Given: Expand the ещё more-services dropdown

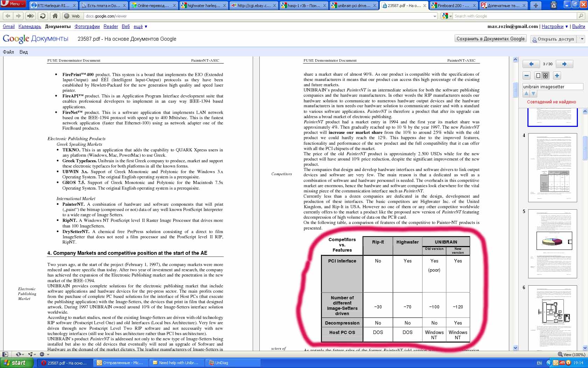Looking at the screenshot, I should click(140, 27).
